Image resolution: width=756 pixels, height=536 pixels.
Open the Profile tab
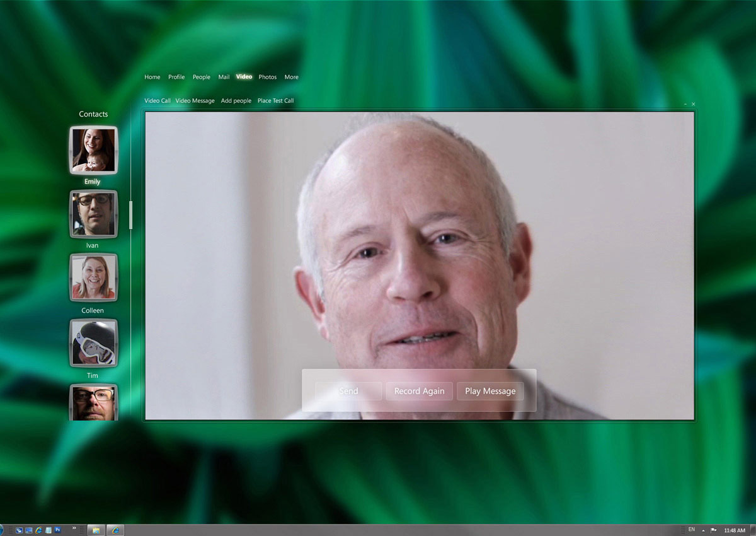pos(176,77)
